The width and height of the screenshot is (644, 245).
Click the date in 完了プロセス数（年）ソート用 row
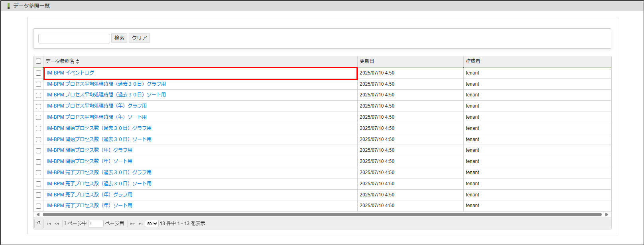[377, 206]
